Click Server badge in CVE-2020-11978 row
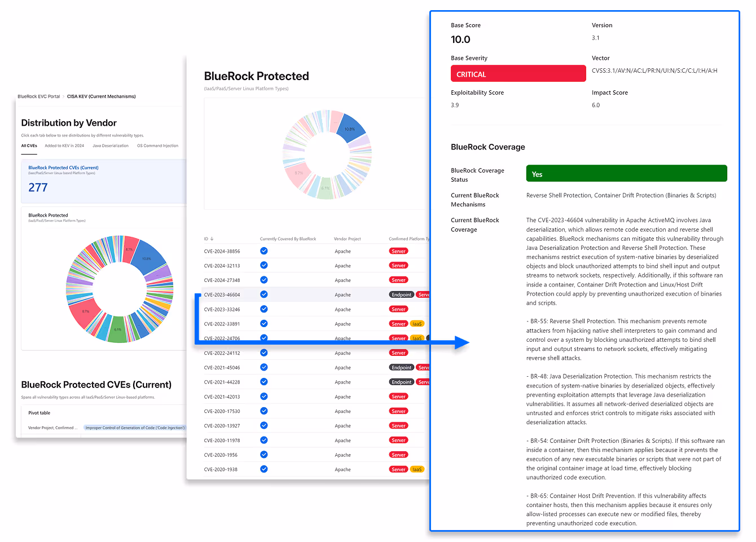756x542 pixels. pyautogui.click(x=399, y=440)
